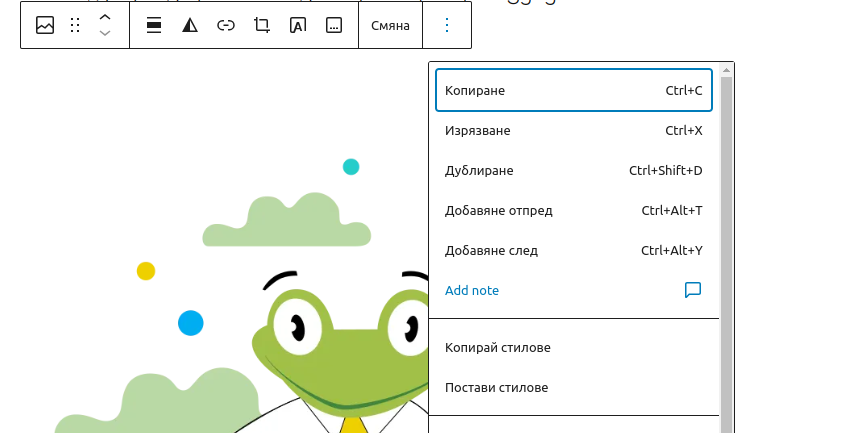
Task: Click the Смяна replace button
Action: [390, 26]
